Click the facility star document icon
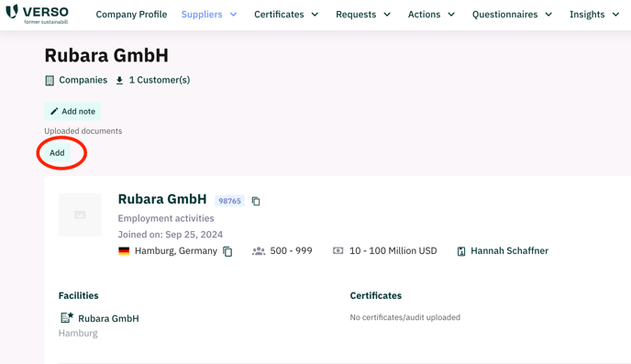Screen dimensions: 631x364 coord(67,318)
